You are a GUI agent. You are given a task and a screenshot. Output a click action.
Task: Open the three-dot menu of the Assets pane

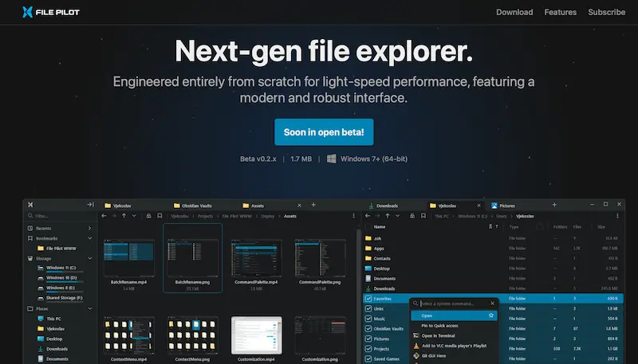(353, 216)
